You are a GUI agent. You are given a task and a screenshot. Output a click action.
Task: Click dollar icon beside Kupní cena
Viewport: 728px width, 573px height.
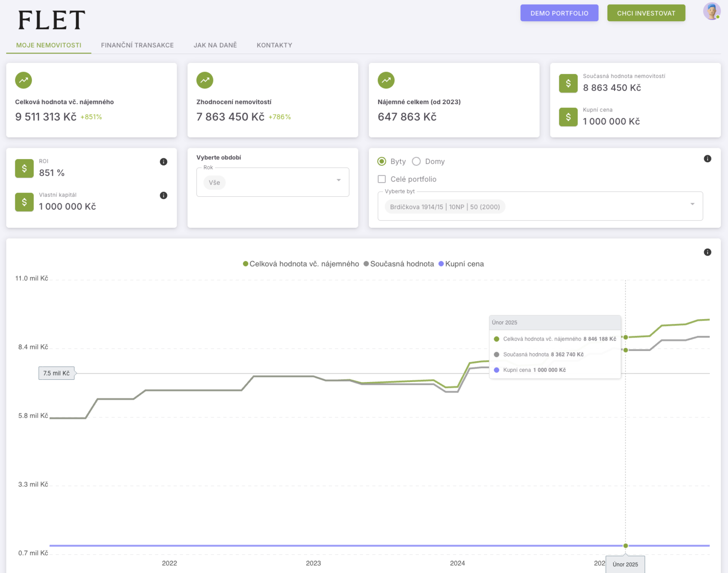pos(568,117)
